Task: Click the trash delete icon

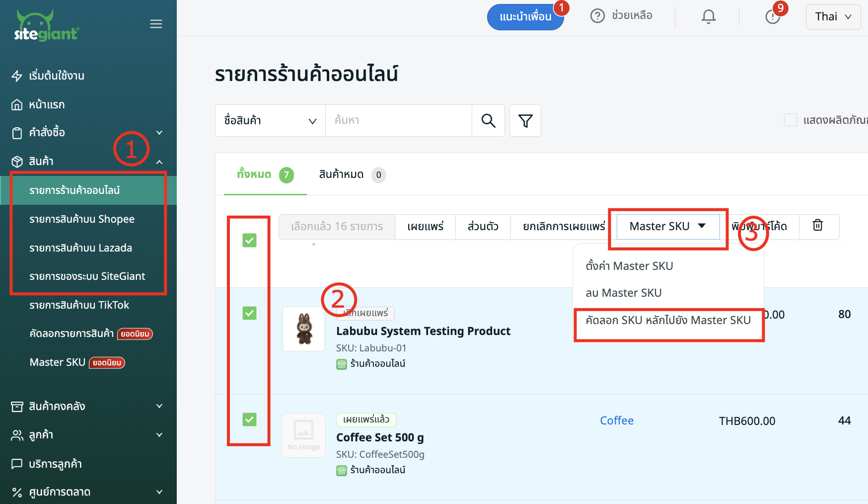Action: coord(817,226)
